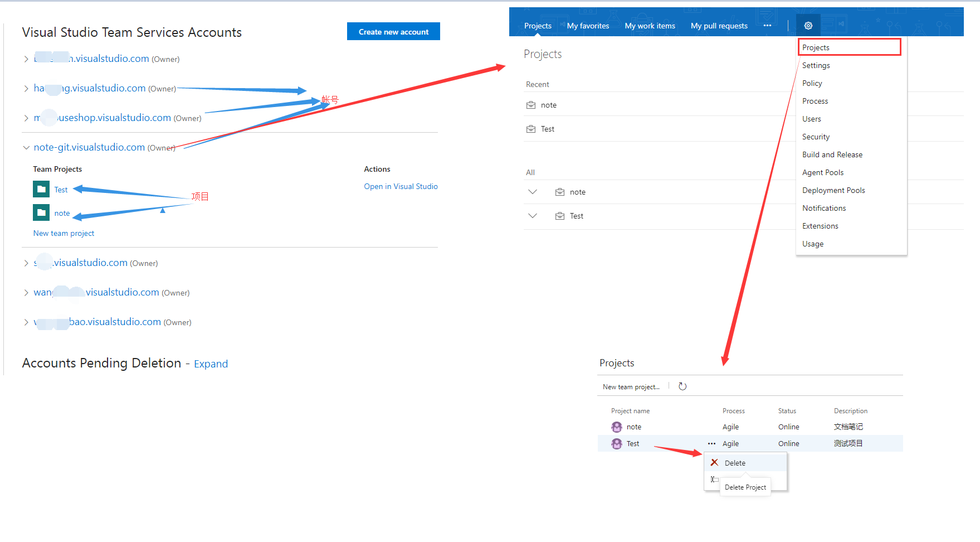Click Agile cell in Test row

click(x=730, y=443)
